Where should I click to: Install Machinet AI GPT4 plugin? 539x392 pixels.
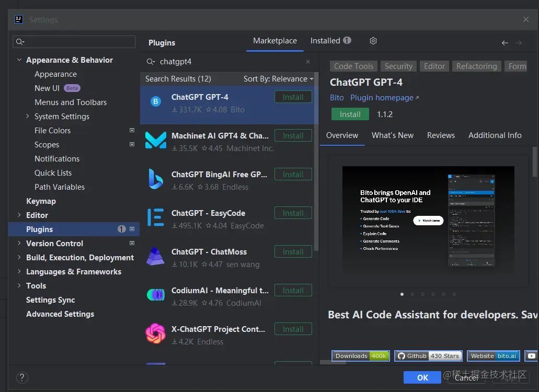[293, 136]
